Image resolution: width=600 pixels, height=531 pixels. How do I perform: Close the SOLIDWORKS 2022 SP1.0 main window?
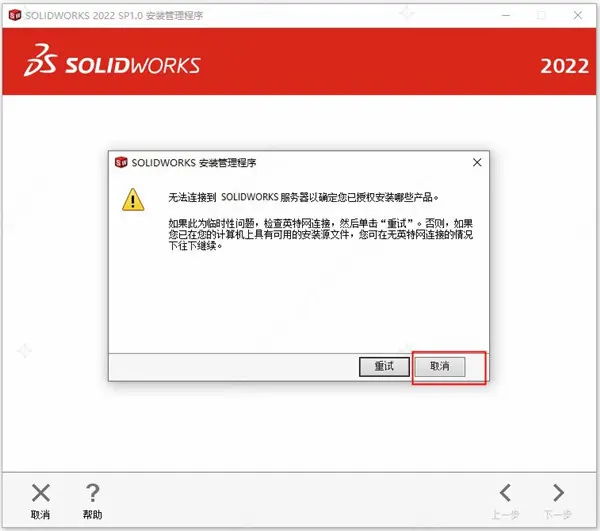[x=578, y=15]
